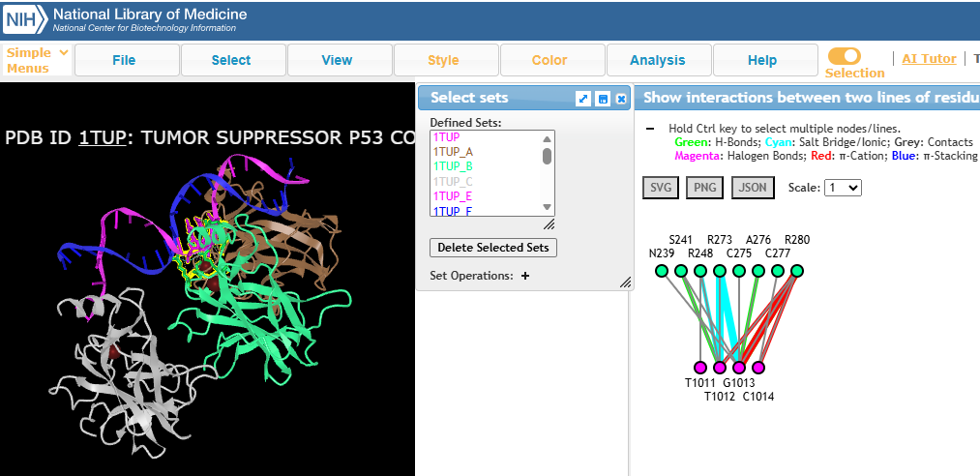Open the Style menu
This screenshot has height=476, width=980.
coord(443,60)
